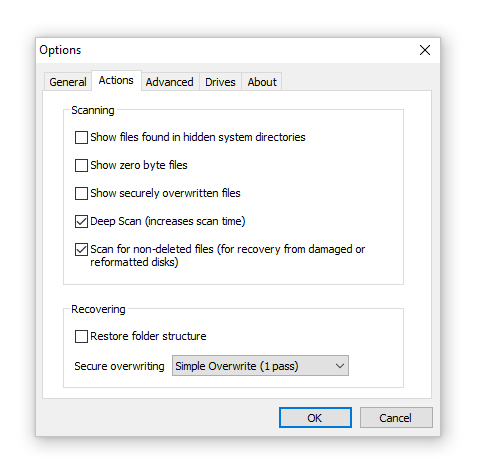
Task: Enable showing files in hidden system directories
Action: (81, 137)
